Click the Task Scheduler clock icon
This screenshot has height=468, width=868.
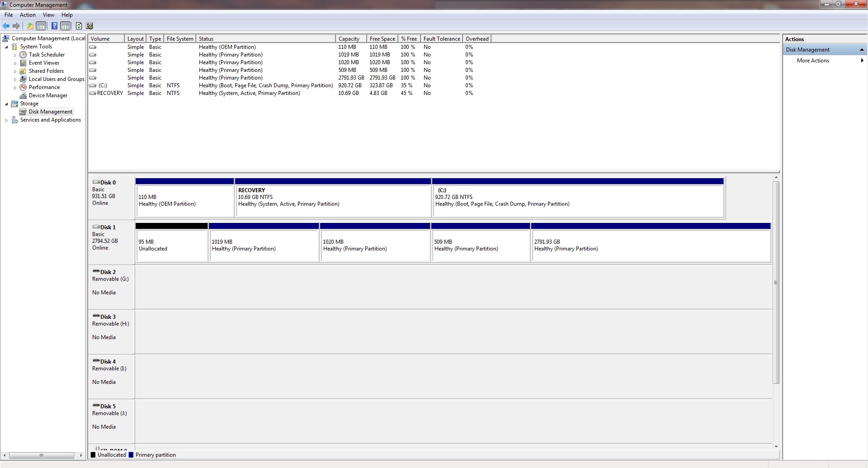pyautogui.click(x=23, y=55)
